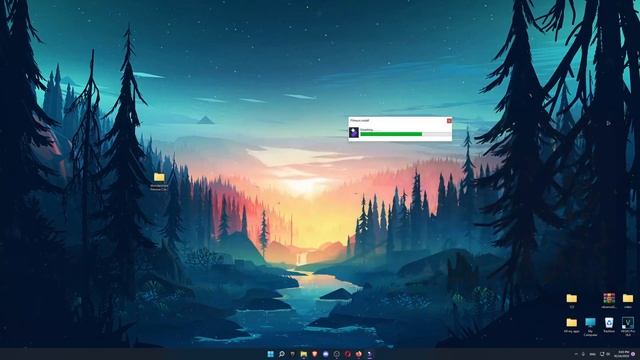Select the My Computer desktop icon

pos(590,327)
